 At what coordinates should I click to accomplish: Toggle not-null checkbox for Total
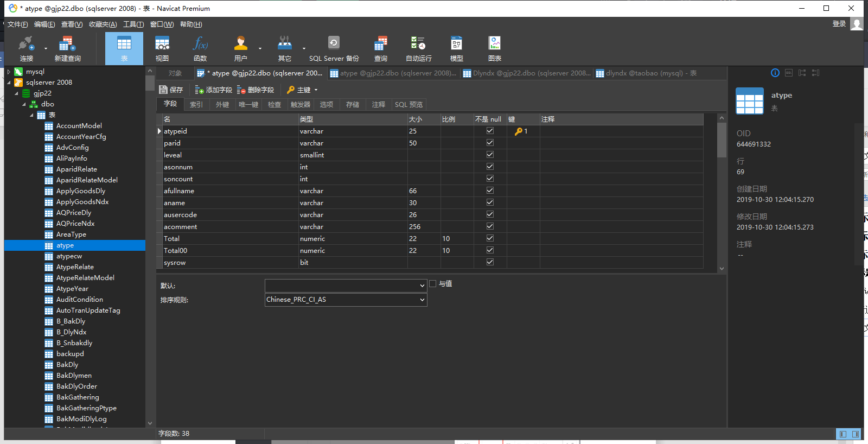[x=490, y=238]
